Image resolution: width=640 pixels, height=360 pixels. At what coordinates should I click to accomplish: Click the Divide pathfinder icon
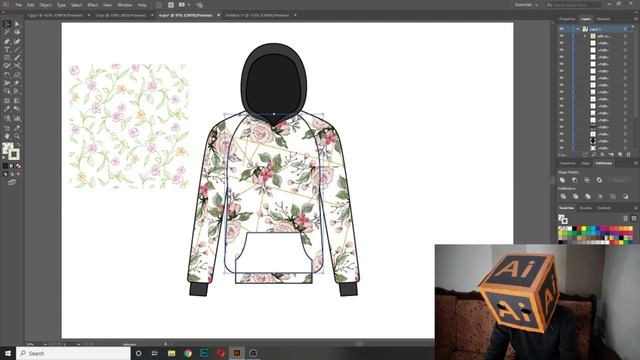pyautogui.click(x=563, y=196)
